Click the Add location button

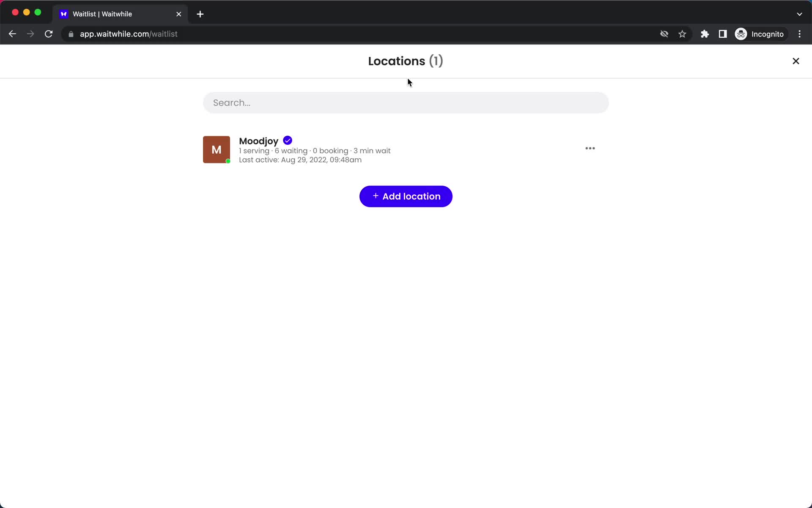click(406, 196)
